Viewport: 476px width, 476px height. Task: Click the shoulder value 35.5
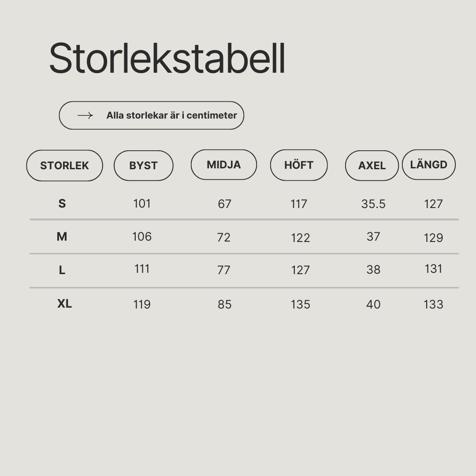(x=373, y=204)
